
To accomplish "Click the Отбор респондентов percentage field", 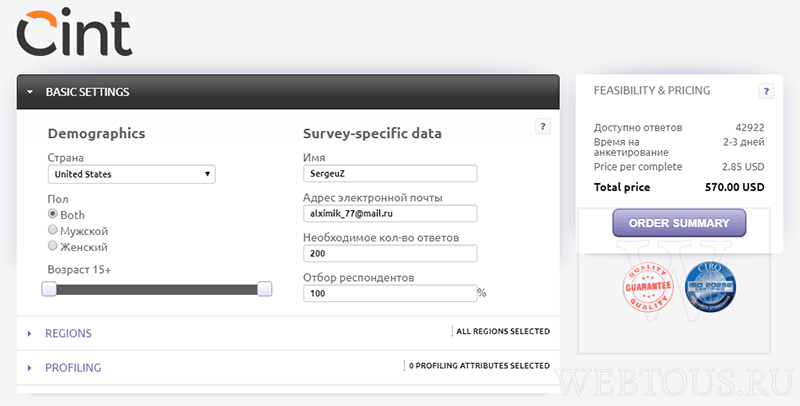I will pos(390,293).
